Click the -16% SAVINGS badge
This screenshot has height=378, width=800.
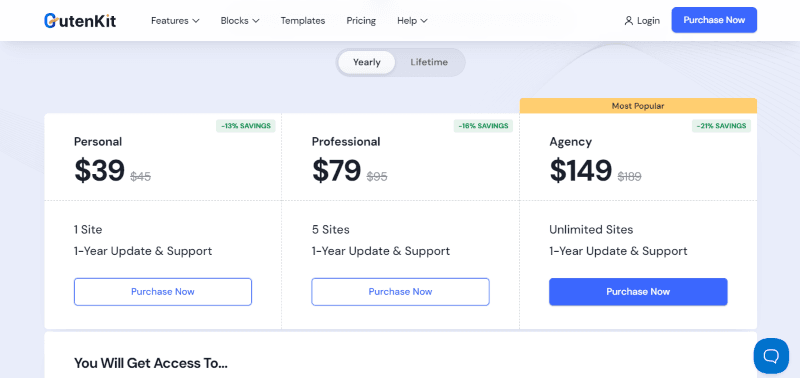pyautogui.click(x=483, y=126)
